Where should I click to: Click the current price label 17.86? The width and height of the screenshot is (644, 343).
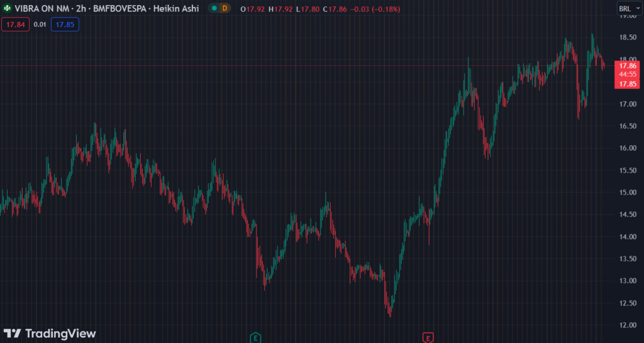pos(628,65)
